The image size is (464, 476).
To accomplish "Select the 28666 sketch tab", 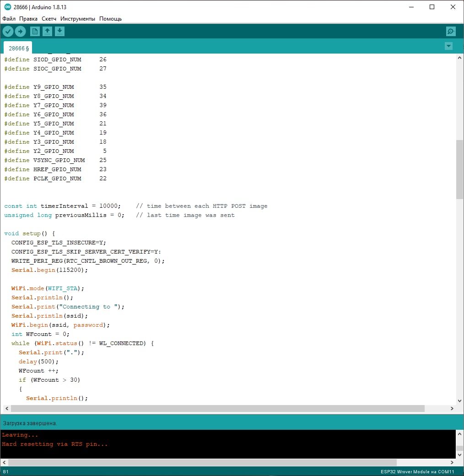I will (x=18, y=48).
